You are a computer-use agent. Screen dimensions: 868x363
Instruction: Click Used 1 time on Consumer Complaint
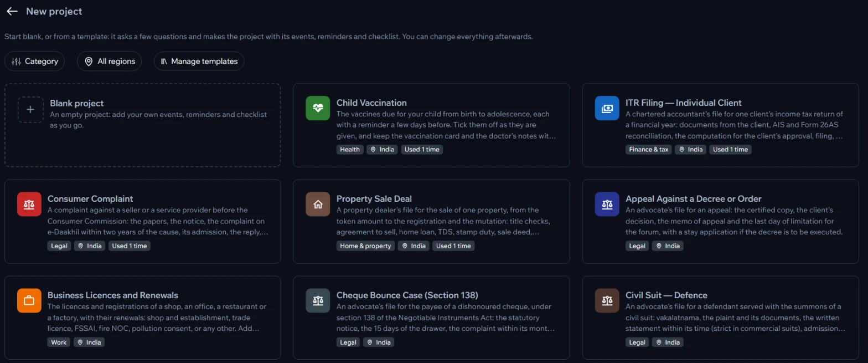pos(130,246)
